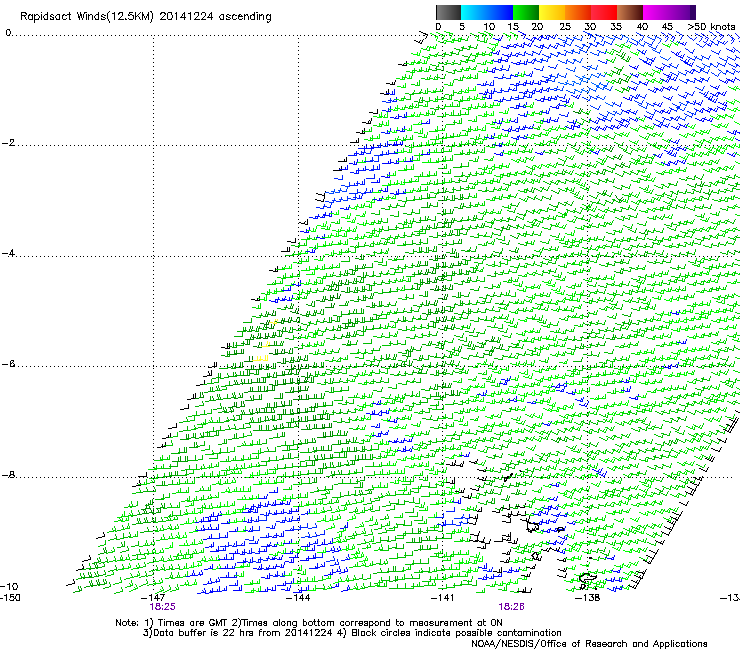Pick the red 30–35 knots color band
740x650 pixels.
click(604, 12)
